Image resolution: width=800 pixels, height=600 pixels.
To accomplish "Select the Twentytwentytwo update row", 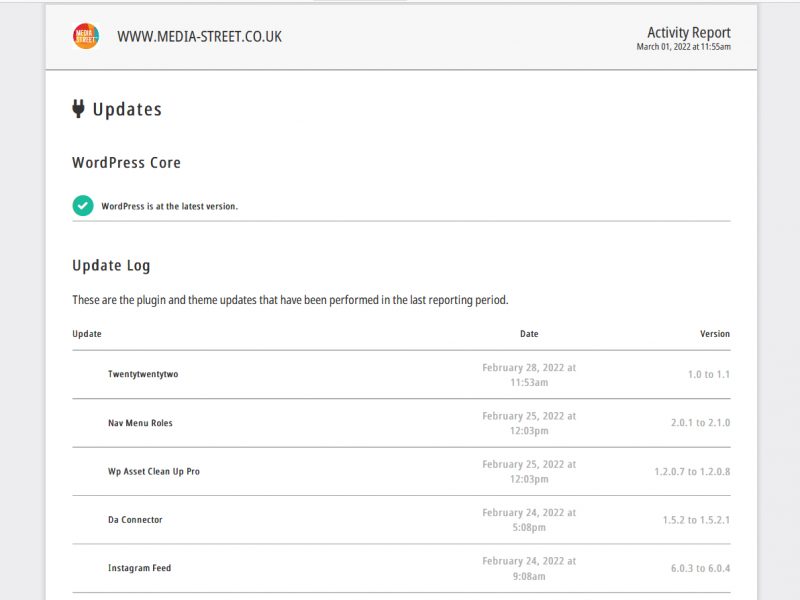I will tap(401, 374).
